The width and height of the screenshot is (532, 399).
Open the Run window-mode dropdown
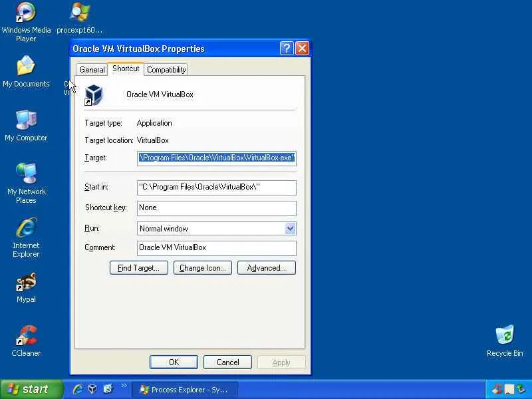290,228
